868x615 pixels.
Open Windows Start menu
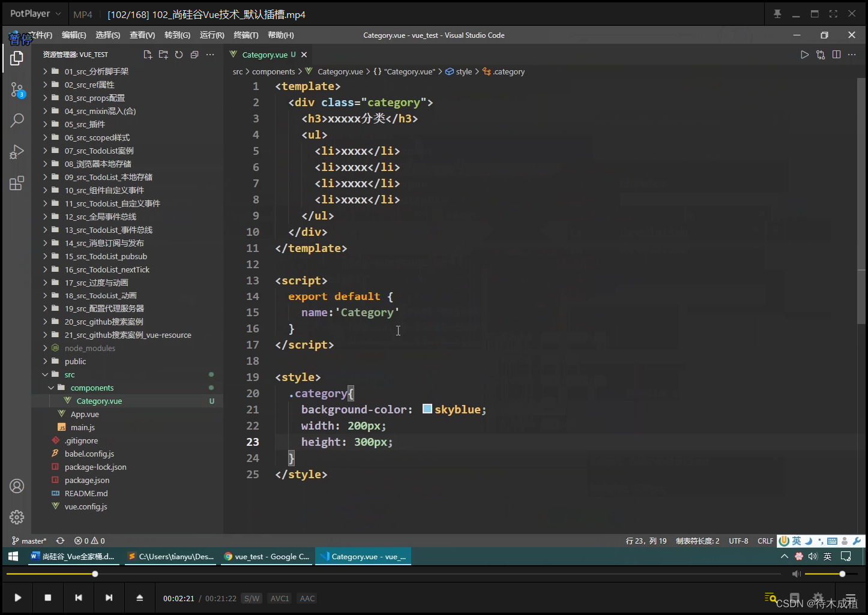pos(13,556)
